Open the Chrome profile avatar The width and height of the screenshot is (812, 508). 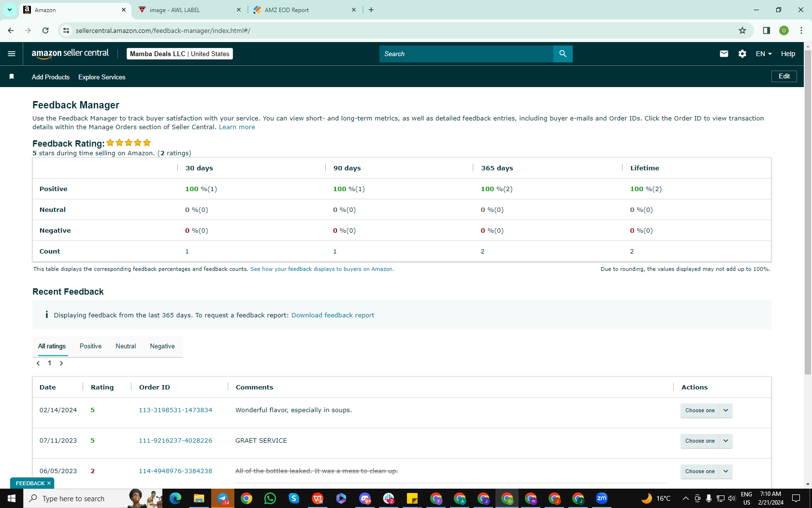click(x=784, y=30)
